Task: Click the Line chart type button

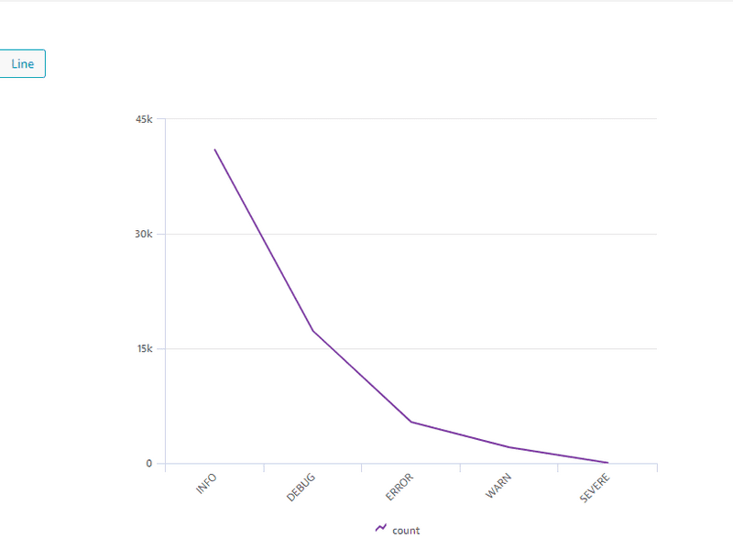Action: pos(22,64)
